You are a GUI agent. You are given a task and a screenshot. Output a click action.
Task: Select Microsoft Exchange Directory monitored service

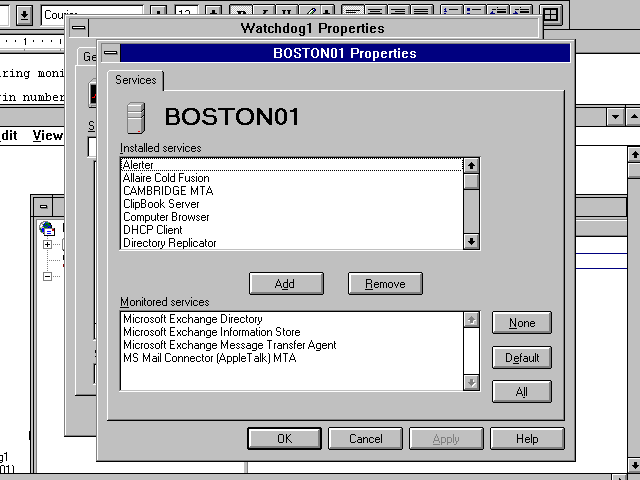292,319
